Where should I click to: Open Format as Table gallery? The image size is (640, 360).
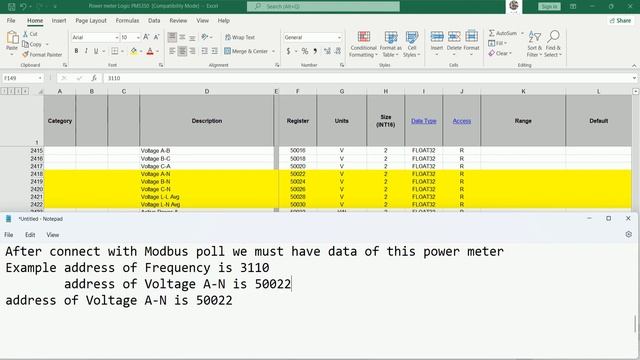(x=391, y=44)
